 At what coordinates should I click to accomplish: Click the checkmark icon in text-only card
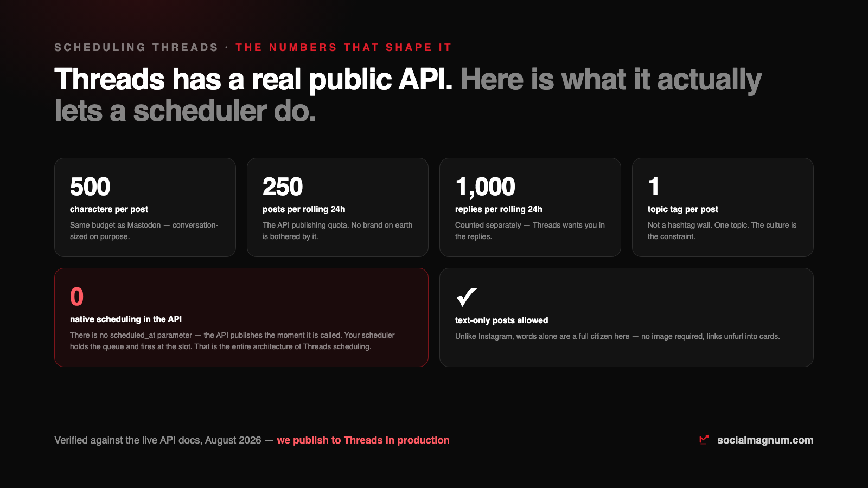coord(466,297)
